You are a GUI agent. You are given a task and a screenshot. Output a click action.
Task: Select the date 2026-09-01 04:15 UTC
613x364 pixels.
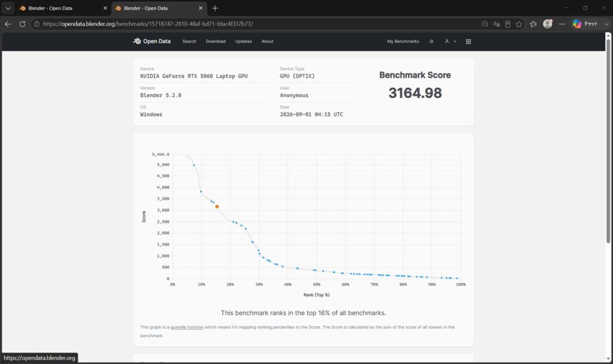(x=311, y=114)
